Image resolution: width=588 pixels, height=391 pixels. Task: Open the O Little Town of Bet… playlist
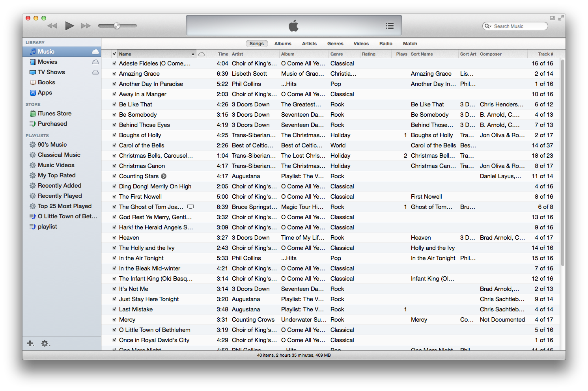(x=62, y=216)
